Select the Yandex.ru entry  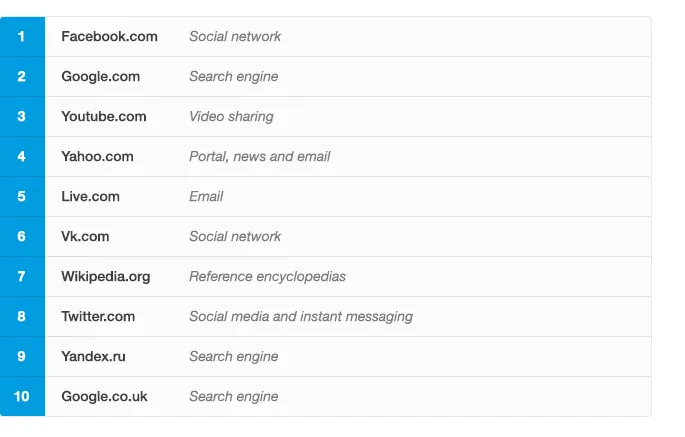click(93, 357)
